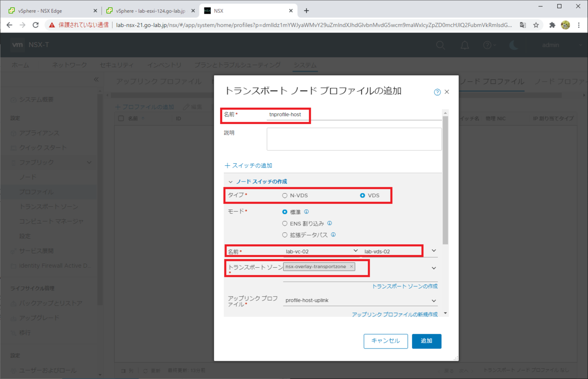This screenshot has width=588, height=379.
Task: Click the info icon next to 標準 mode
Action: click(306, 212)
